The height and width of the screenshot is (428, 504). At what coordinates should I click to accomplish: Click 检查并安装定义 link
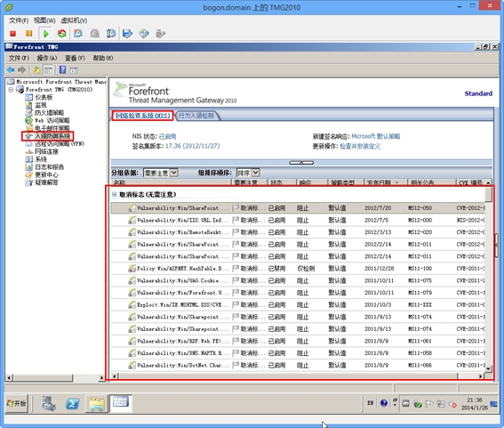click(x=360, y=147)
